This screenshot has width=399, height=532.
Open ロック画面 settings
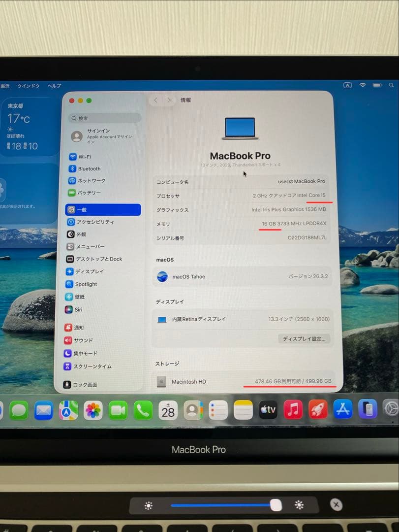[80, 384]
